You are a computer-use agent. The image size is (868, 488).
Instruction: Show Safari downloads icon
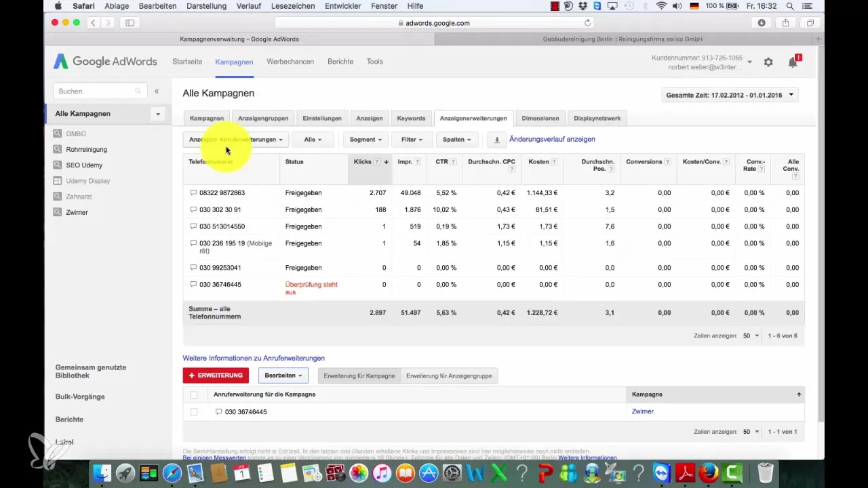(762, 23)
